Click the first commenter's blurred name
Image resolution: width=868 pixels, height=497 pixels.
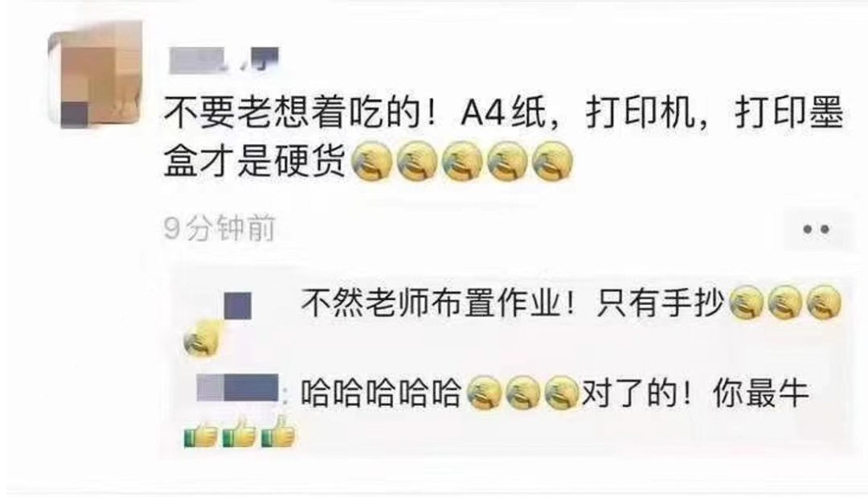click(x=237, y=306)
